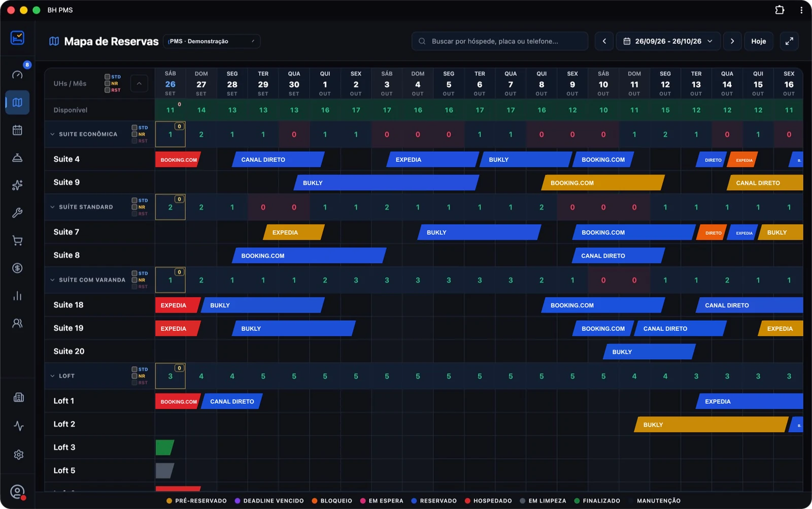
Task: Open the shopping cart icon
Action: click(17, 241)
